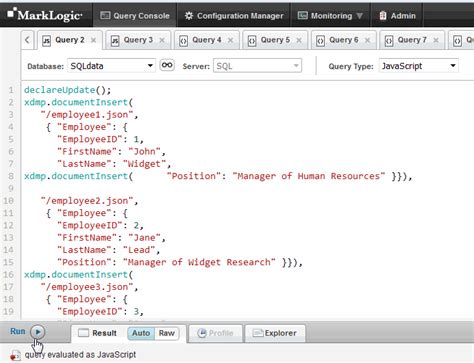
Task: Show earlier query tabs with left arrow
Action: pos(27,40)
